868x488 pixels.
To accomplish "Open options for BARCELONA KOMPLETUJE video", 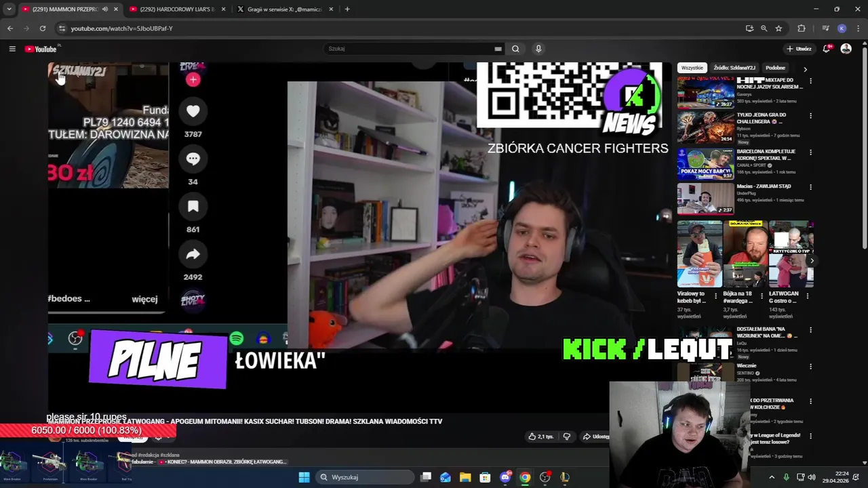I will coord(810,152).
